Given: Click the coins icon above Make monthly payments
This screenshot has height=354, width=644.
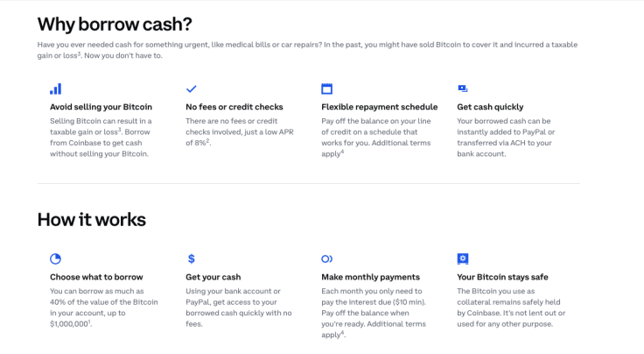Looking at the screenshot, I should [x=327, y=258].
